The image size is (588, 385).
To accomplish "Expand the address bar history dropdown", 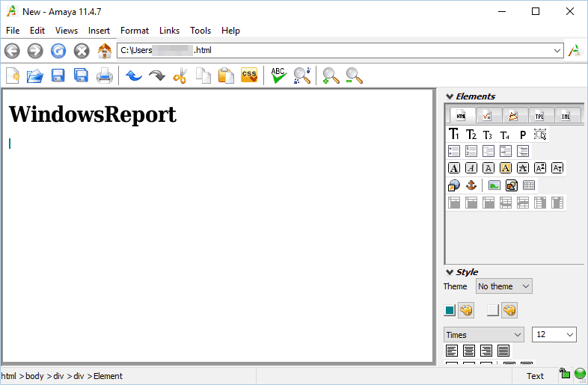I will tap(557, 51).
